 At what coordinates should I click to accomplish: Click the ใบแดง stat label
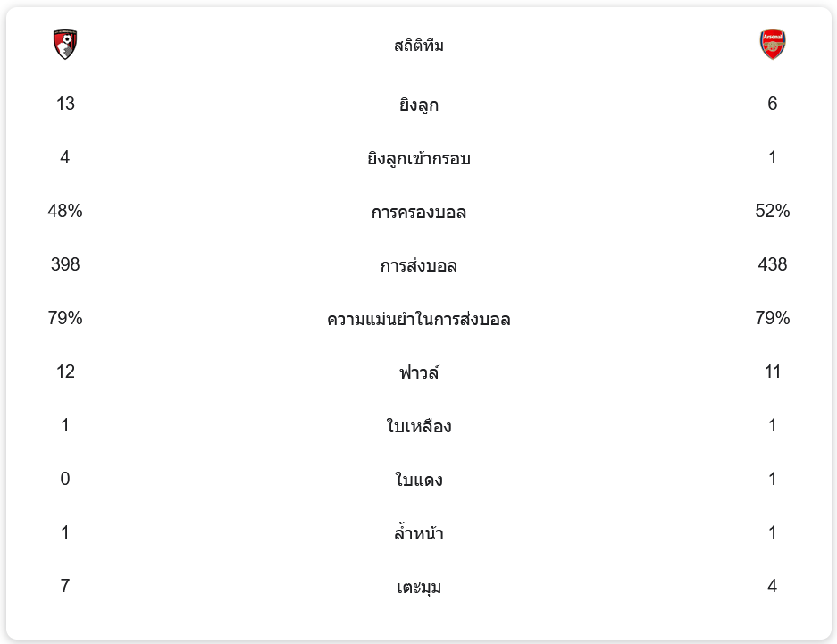[x=418, y=480]
